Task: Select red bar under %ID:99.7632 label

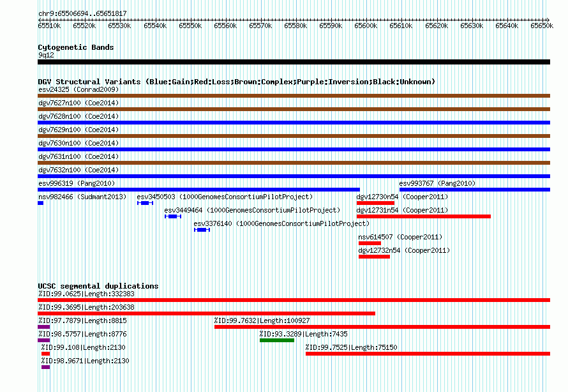Action: 382,327
